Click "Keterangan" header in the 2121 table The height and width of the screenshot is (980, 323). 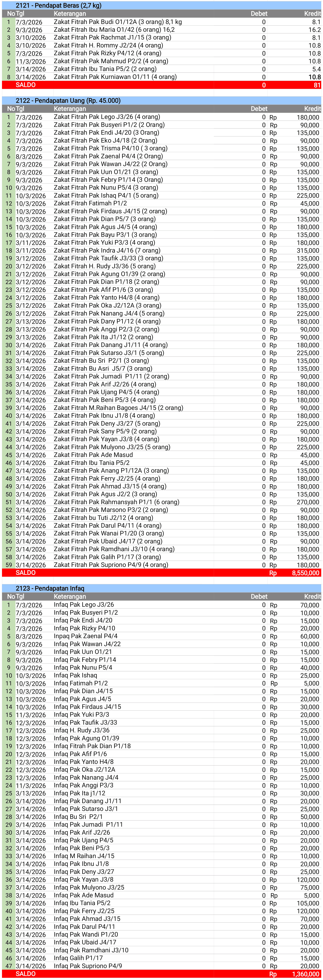pos(70,14)
